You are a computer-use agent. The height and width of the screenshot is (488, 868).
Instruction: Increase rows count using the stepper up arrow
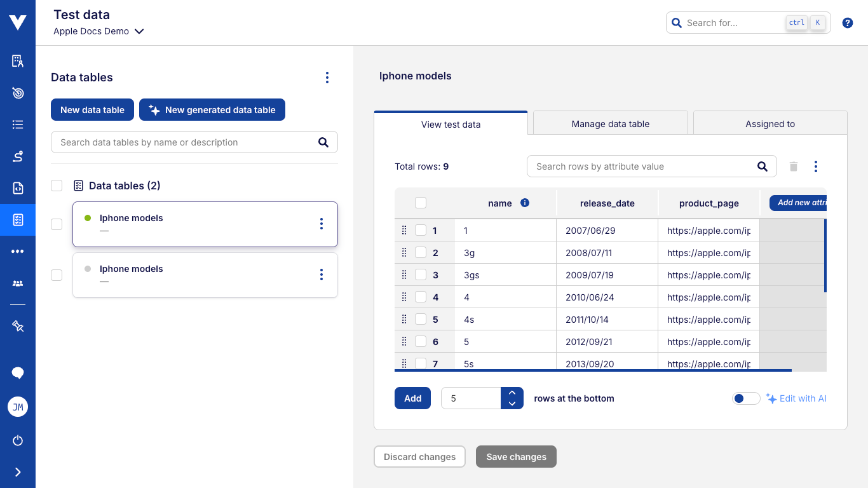pos(512,393)
